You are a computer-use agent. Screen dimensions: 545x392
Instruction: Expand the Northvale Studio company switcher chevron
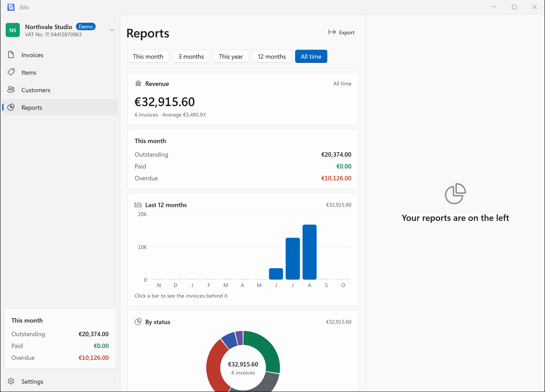coord(112,30)
